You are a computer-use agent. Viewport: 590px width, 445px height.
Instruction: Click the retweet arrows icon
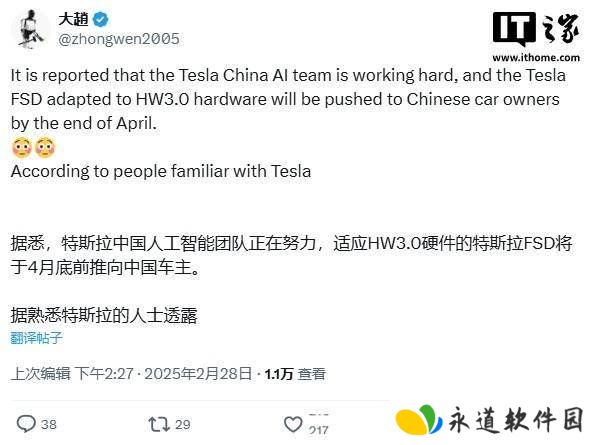[x=160, y=424]
